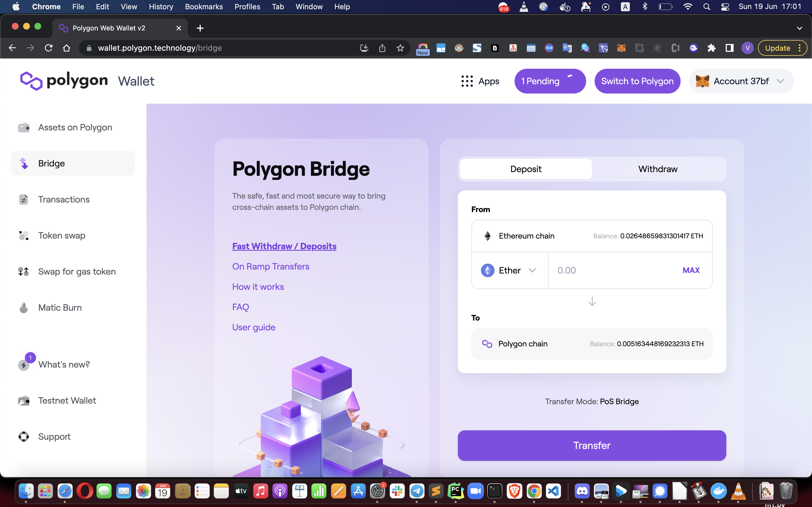Click the MetaMask fox extension icon
The image size is (812, 507).
click(621, 48)
